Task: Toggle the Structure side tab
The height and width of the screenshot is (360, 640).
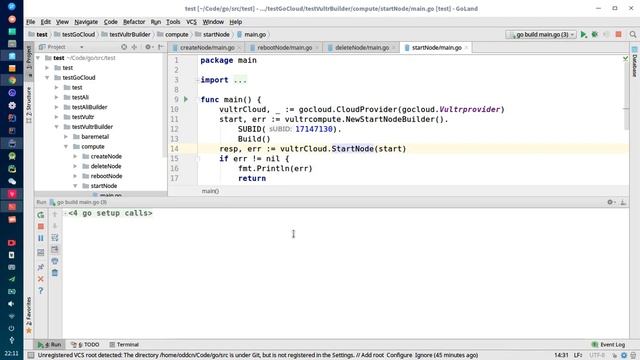Action: 29,104
